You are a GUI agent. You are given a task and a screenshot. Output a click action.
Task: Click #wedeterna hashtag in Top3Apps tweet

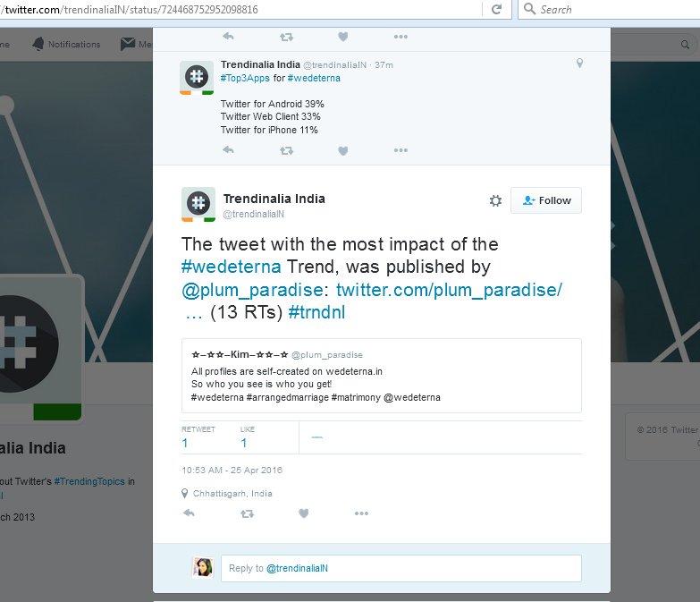314,78
